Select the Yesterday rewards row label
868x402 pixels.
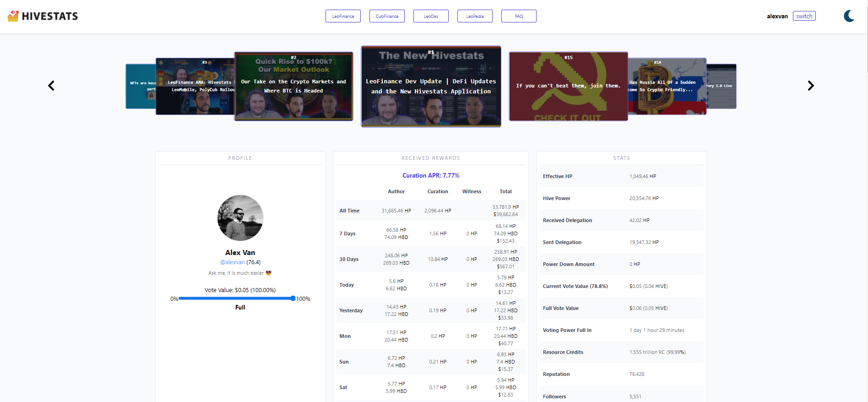coord(351,310)
